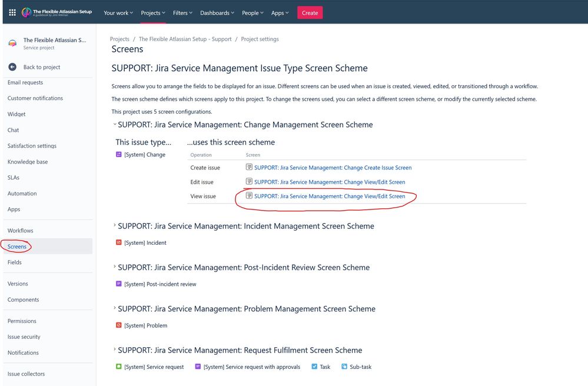The image size is (588, 386).
Task: Expand the Request Fulfilment Screen Scheme section
Action: (x=114, y=350)
